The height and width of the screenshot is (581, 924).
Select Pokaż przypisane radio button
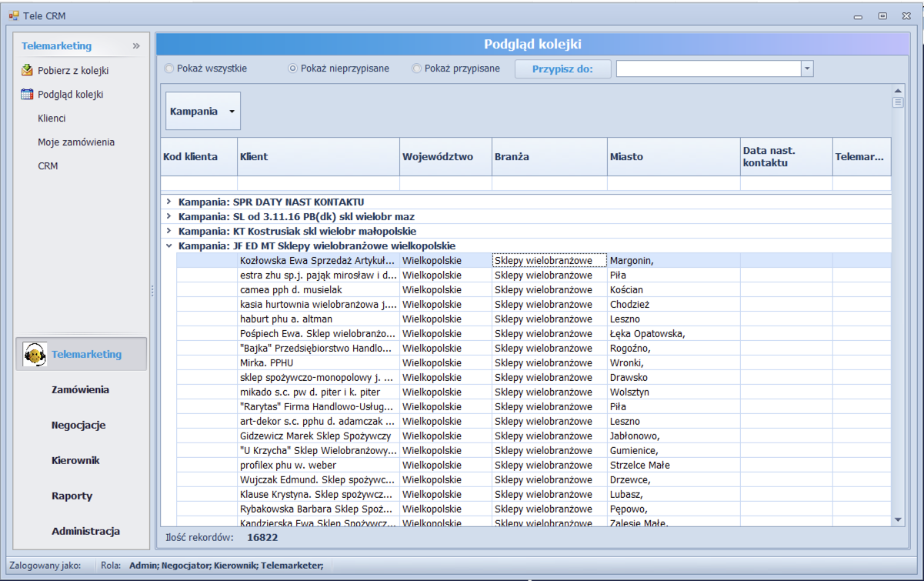pyautogui.click(x=417, y=68)
